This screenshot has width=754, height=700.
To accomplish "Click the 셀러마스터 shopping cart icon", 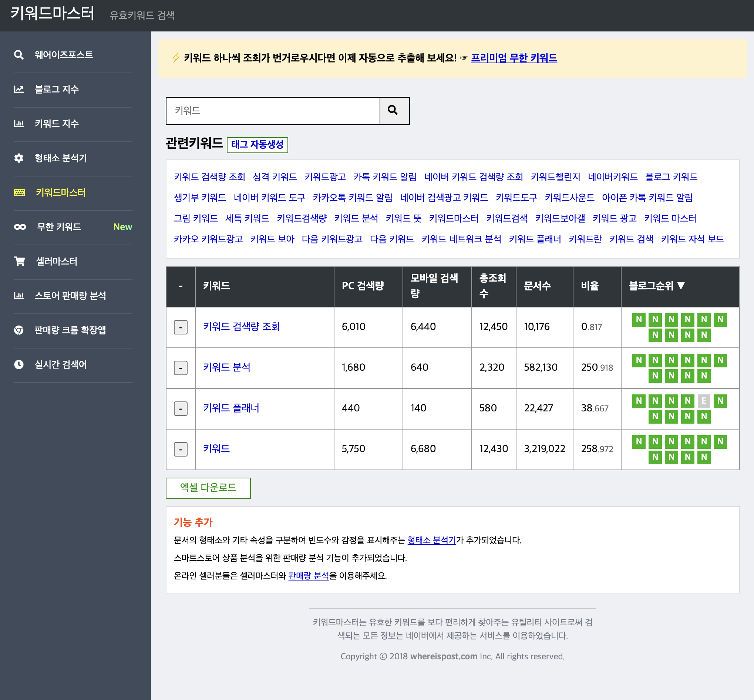I will pos(19,261).
